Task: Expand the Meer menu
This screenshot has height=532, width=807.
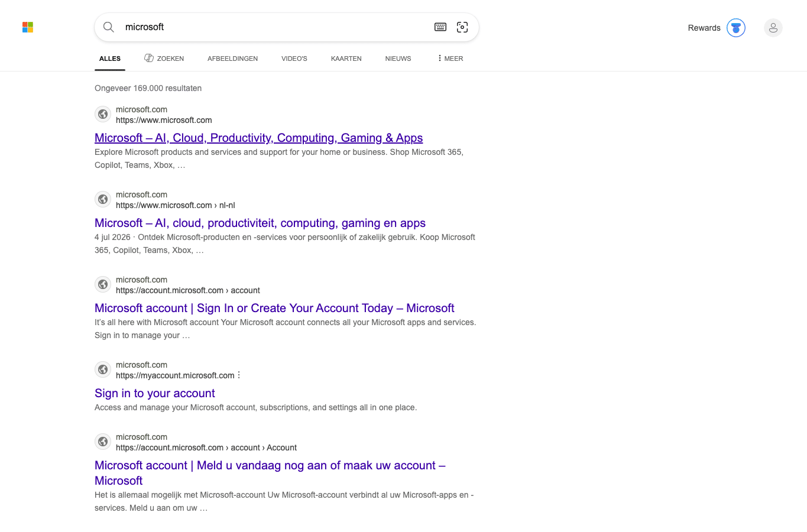Action: pos(451,59)
